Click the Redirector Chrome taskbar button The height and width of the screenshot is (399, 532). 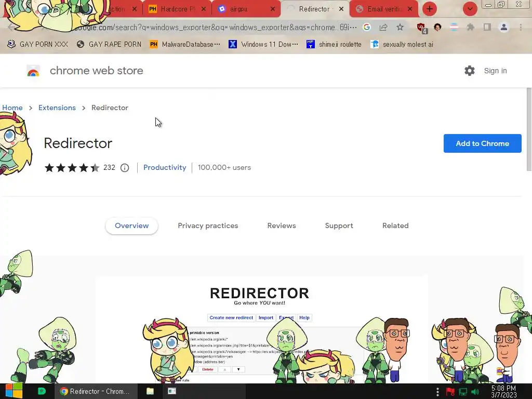96,391
